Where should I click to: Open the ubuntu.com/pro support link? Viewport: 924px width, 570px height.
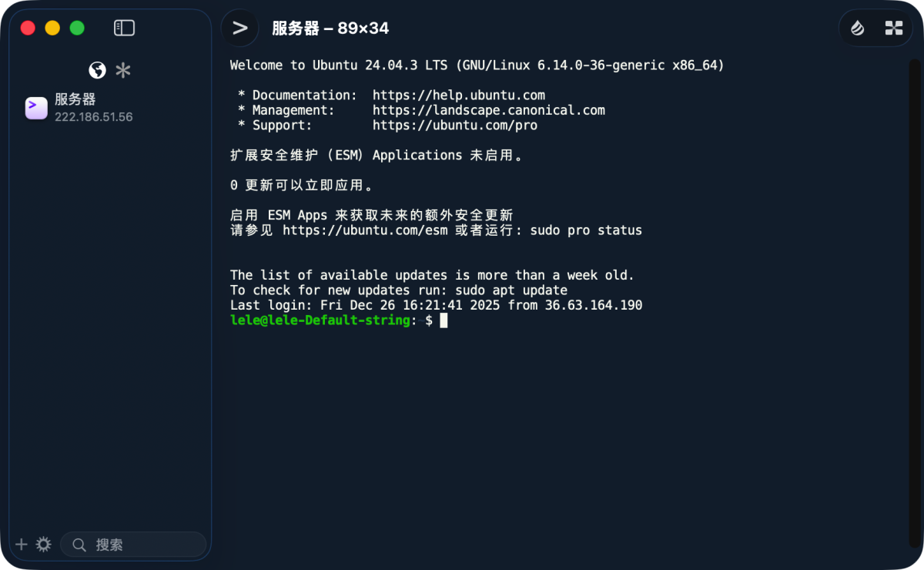pyautogui.click(x=455, y=126)
